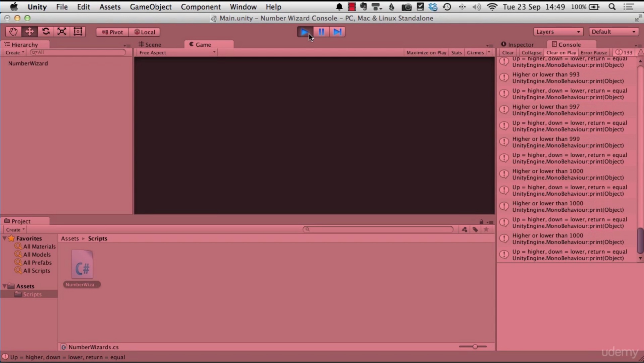The width and height of the screenshot is (644, 363).
Task: Toggle Clear on Play in Console
Action: [x=561, y=53]
